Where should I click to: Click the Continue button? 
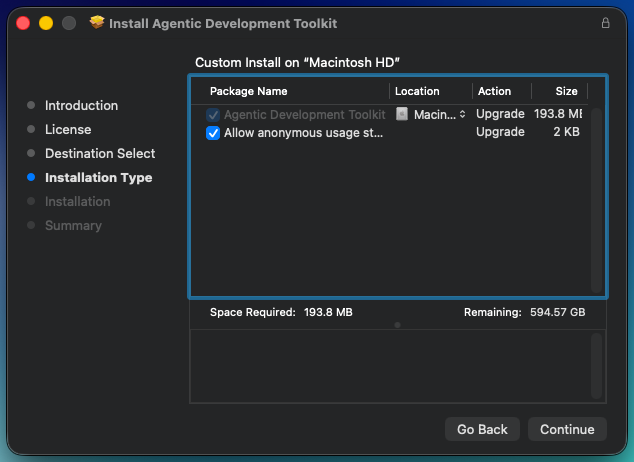pyautogui.click(x=567, y=429)
